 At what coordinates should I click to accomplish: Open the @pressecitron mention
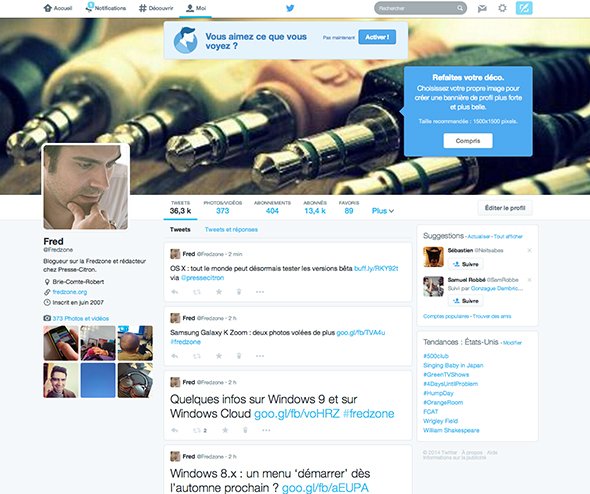202,278
